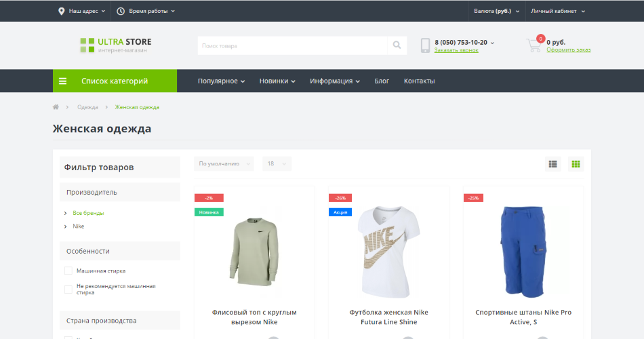The image size is (644, 339).
Task: Expand the Наш адрес dropdown
Action: [x=87, y=11]
